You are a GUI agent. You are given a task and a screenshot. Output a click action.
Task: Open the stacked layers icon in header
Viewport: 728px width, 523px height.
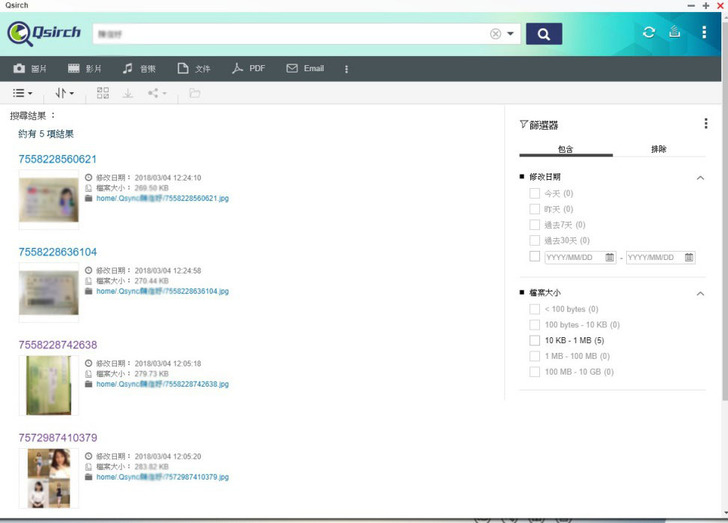click(675, 32)
